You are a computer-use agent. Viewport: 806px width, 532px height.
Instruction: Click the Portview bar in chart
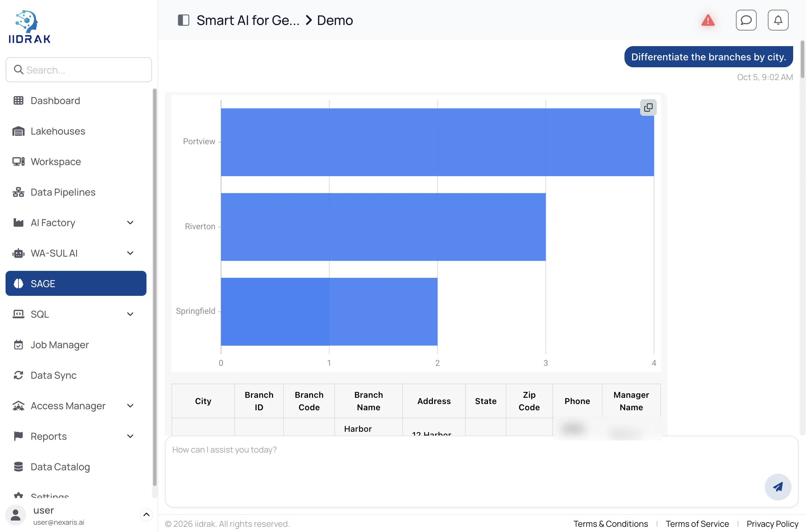click(437, 142)
